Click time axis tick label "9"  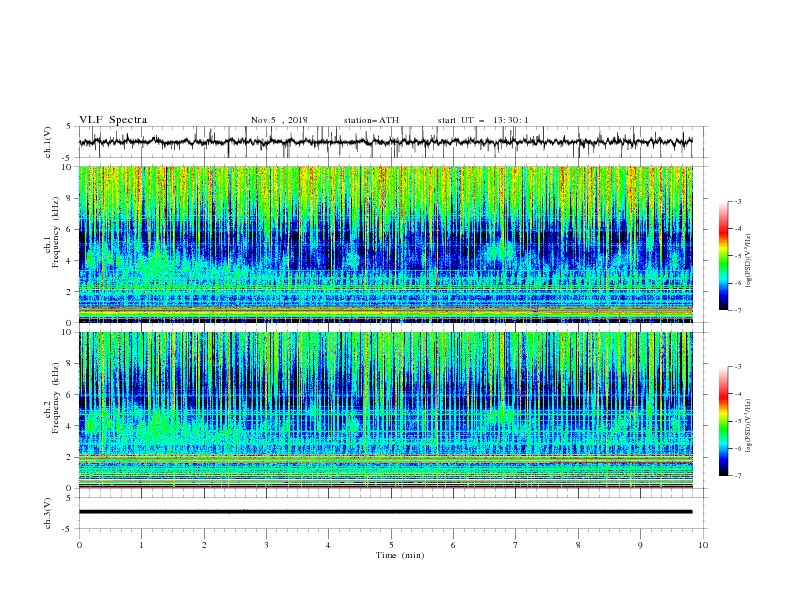640,545
